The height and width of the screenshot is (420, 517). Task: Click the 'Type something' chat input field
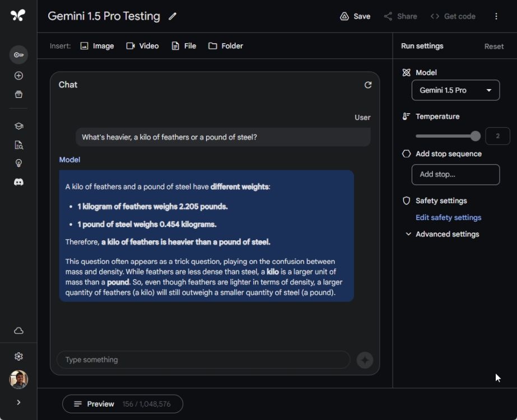[203, 360]
